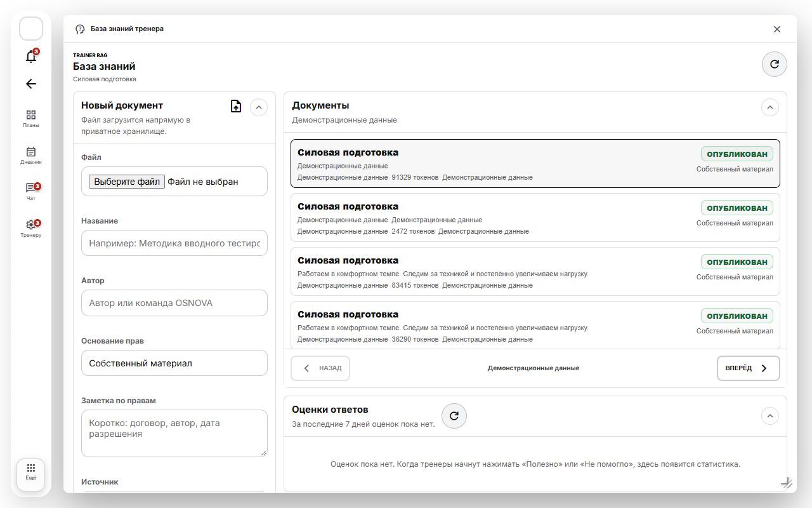Click the TRAINER RAG label
812x508 pixels.
point(90,55)
